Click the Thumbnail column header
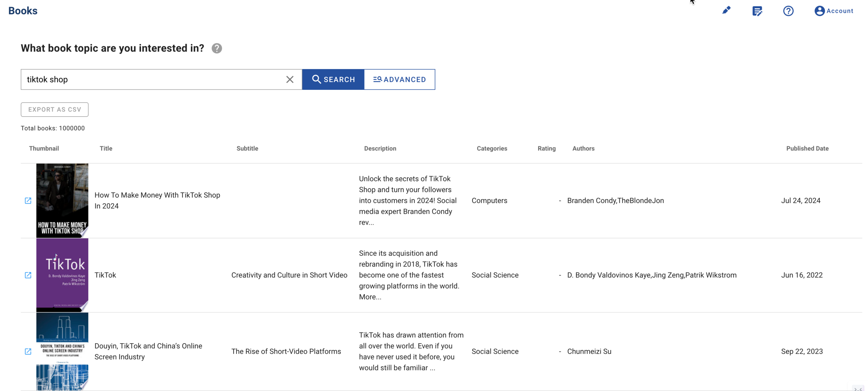Viewport: 868px width, 391px height. click(x=44, y=148)
